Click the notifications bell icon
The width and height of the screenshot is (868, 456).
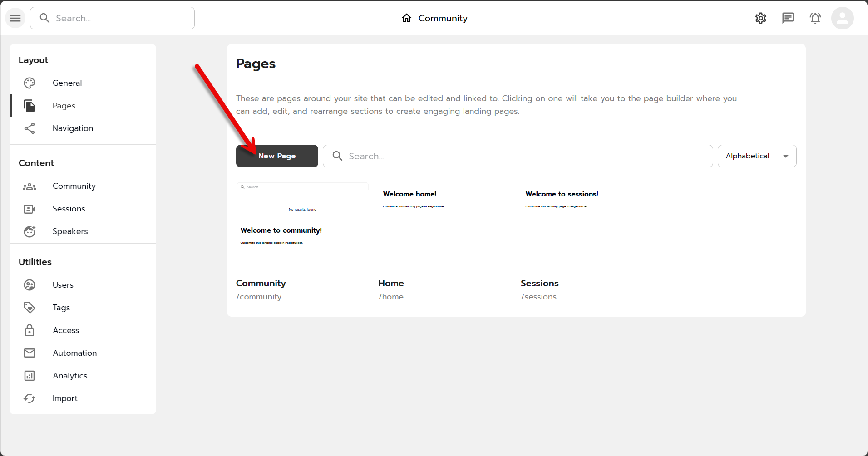[815, 18]
